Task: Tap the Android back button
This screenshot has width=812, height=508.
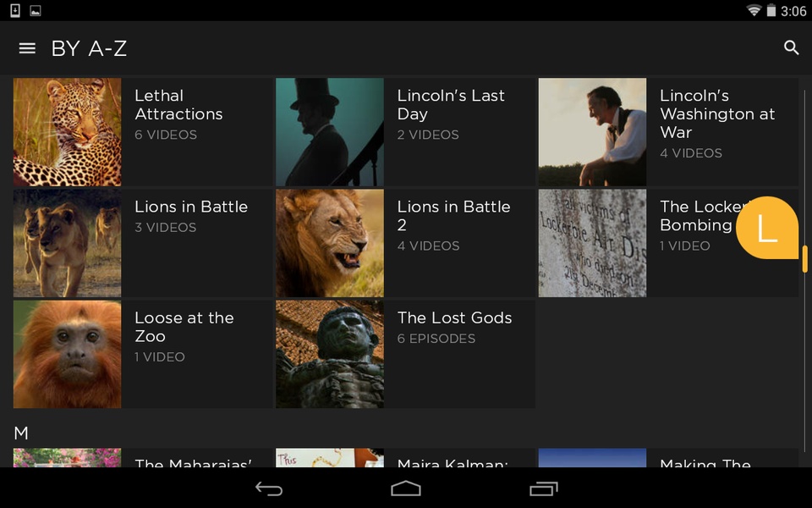Action: [x=269, y=489]
